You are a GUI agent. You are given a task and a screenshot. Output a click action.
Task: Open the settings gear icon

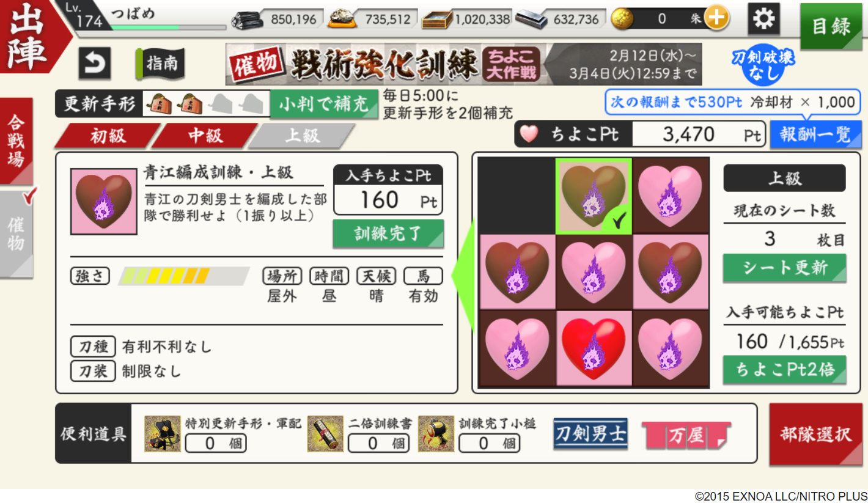pos(763,19)
